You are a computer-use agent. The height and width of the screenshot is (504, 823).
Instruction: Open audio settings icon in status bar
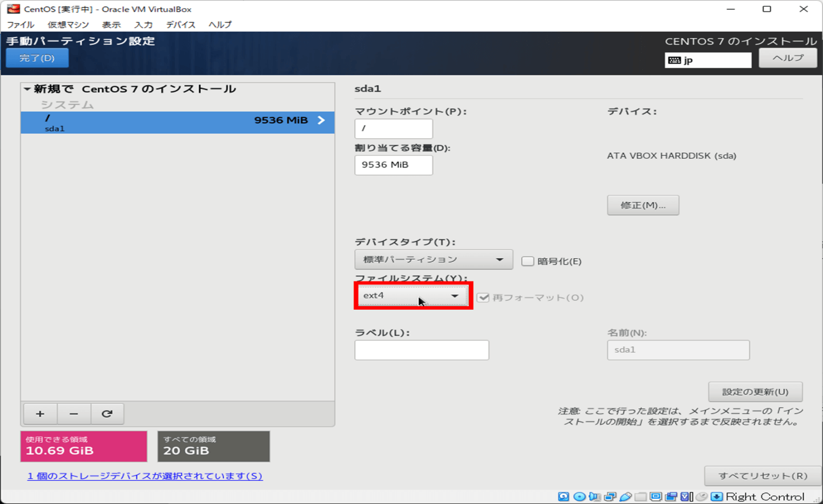(x=595, y=497)
